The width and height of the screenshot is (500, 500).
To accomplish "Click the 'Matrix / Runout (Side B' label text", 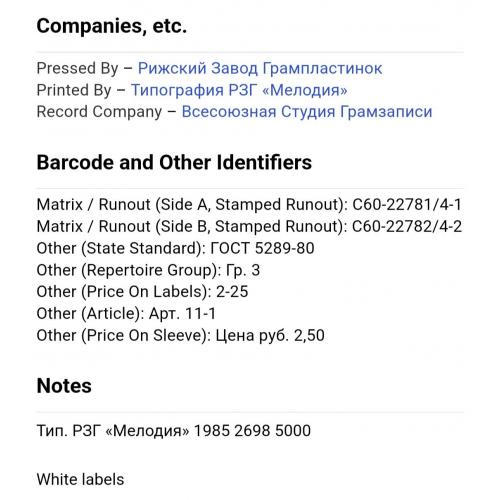I will [123, 227].
